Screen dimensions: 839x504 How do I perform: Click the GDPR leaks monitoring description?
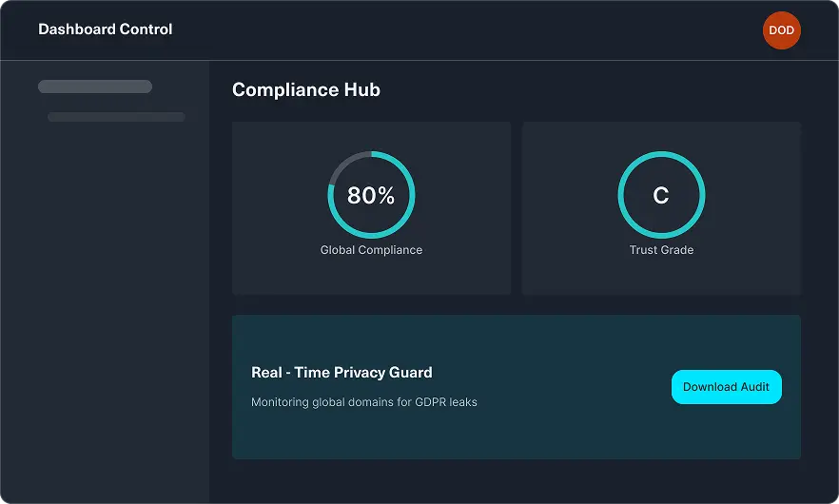click(x=364, y=402)
